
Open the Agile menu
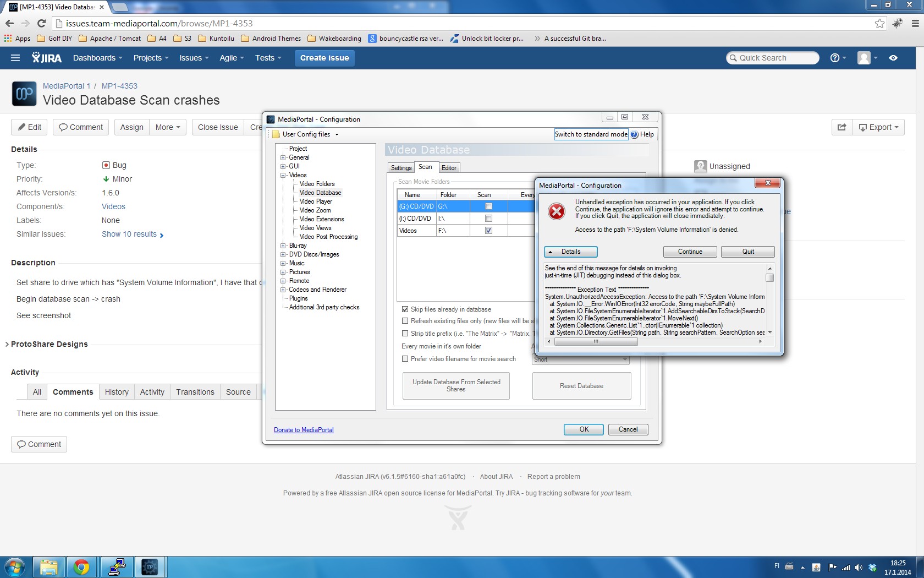(x=232, y=58)
